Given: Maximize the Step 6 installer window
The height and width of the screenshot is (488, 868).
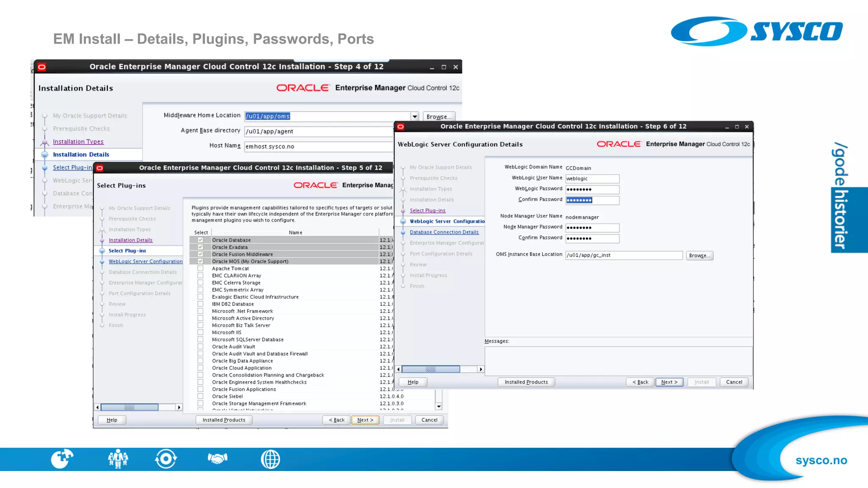Looking at the screenshot, I should 737,127.
